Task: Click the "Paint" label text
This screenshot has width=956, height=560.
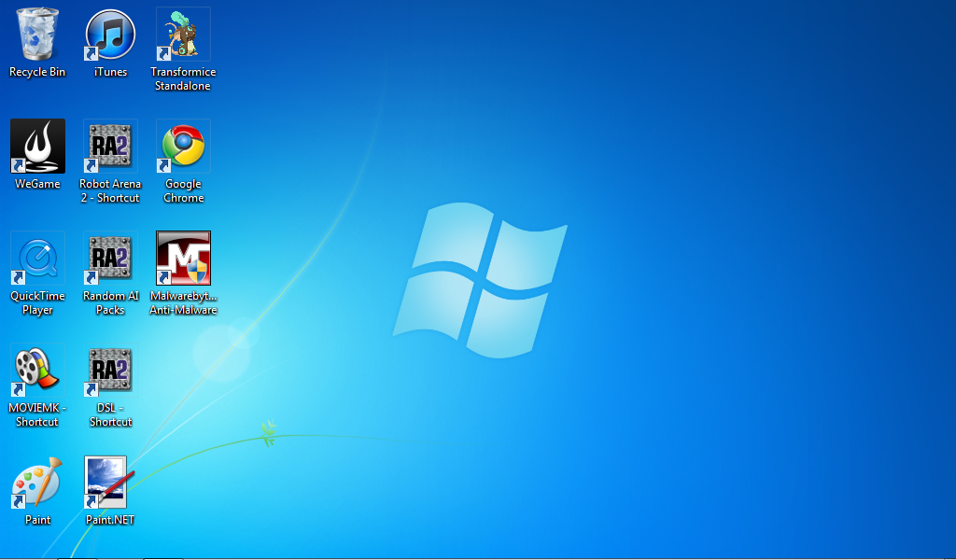Action: pos(37,520)
